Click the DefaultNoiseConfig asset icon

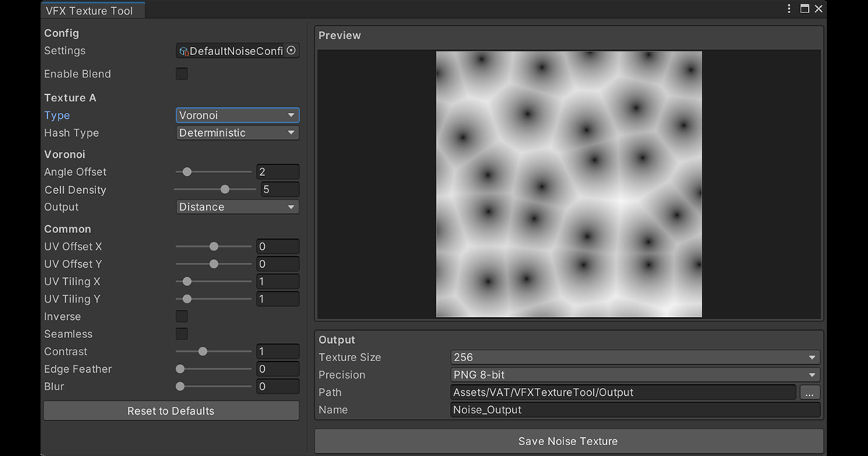(x=184, y=51)
